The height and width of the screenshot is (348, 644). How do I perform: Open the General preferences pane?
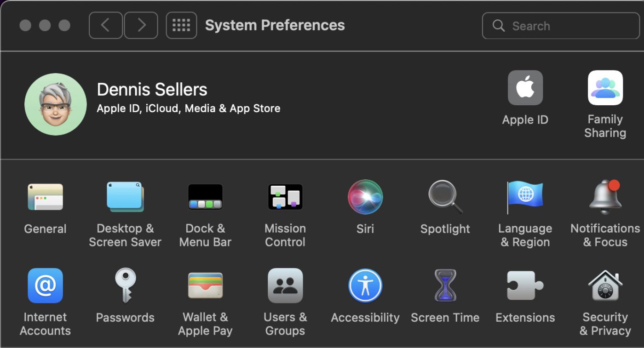coord(45,197)
